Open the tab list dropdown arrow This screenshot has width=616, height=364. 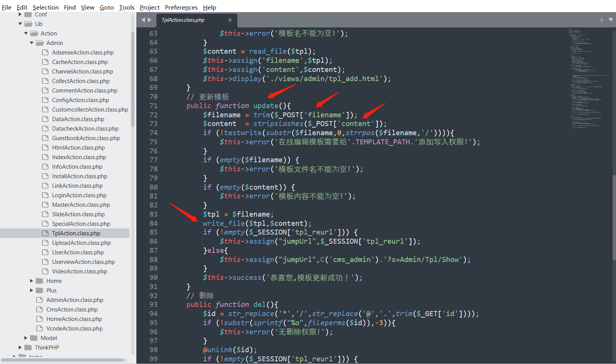pyautogui.click(x=611, y=20)
